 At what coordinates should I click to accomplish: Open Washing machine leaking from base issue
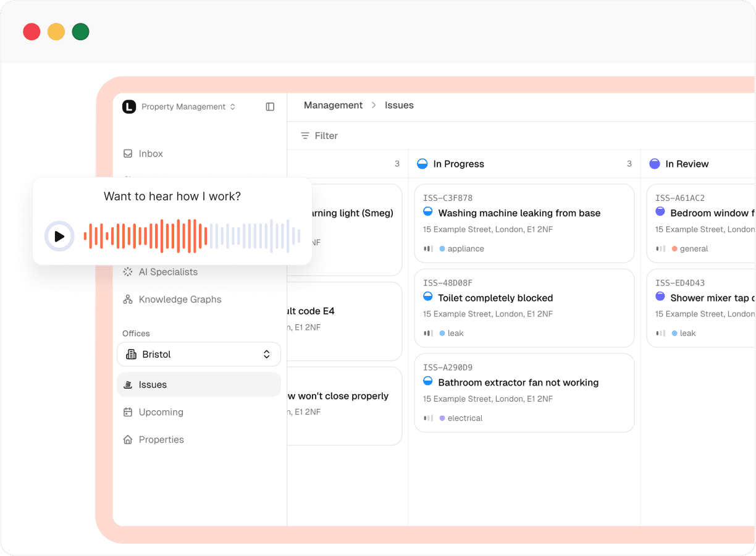tap(519, 213)
